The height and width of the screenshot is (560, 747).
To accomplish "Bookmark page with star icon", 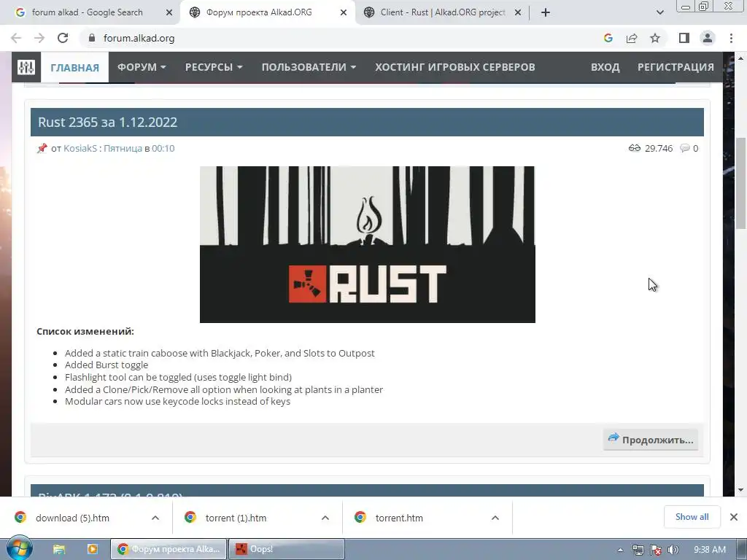I will [x=655, y=38].
